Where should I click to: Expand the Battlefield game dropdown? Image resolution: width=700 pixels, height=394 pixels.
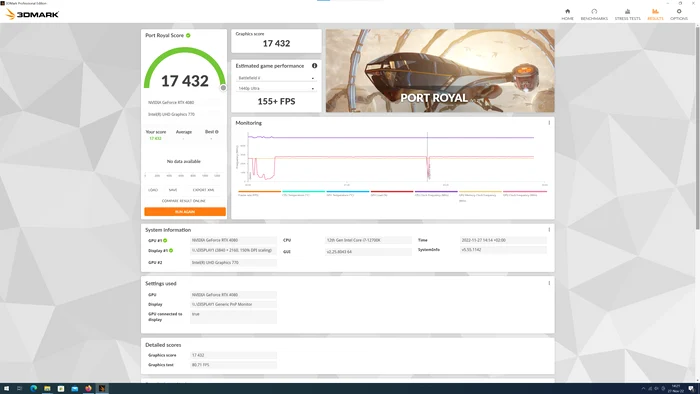tap(276, 78)
